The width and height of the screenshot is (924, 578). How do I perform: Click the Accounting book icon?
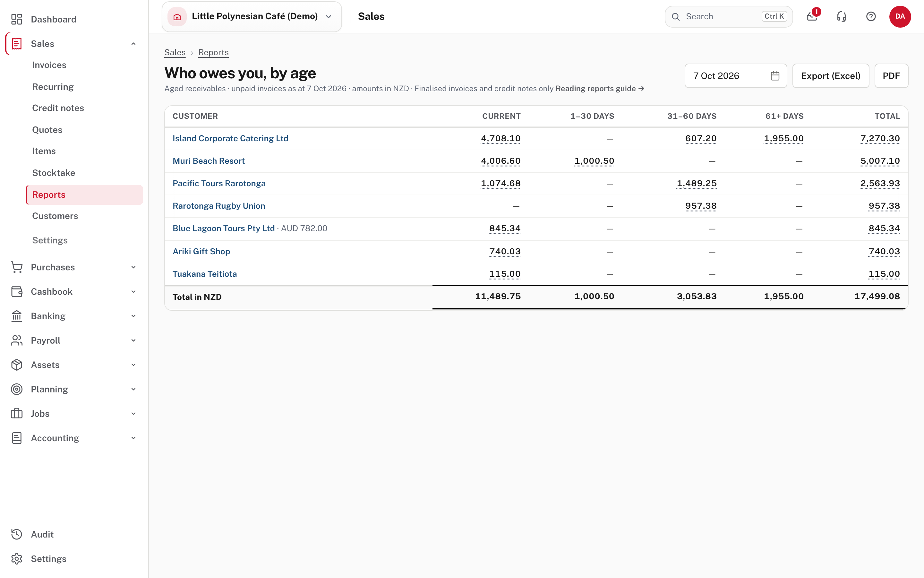[x=16, y=438]
